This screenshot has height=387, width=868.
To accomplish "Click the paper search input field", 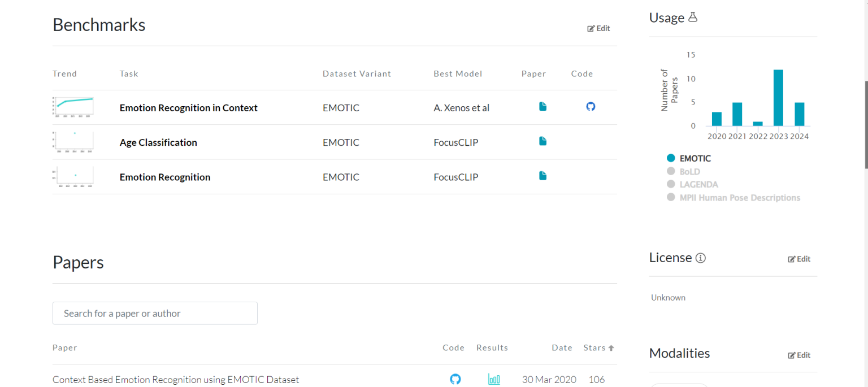I will point(154,313).
